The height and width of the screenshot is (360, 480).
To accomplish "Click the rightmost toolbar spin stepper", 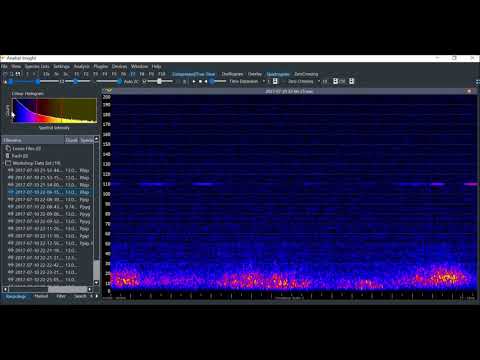I will (x=351, y=81).
